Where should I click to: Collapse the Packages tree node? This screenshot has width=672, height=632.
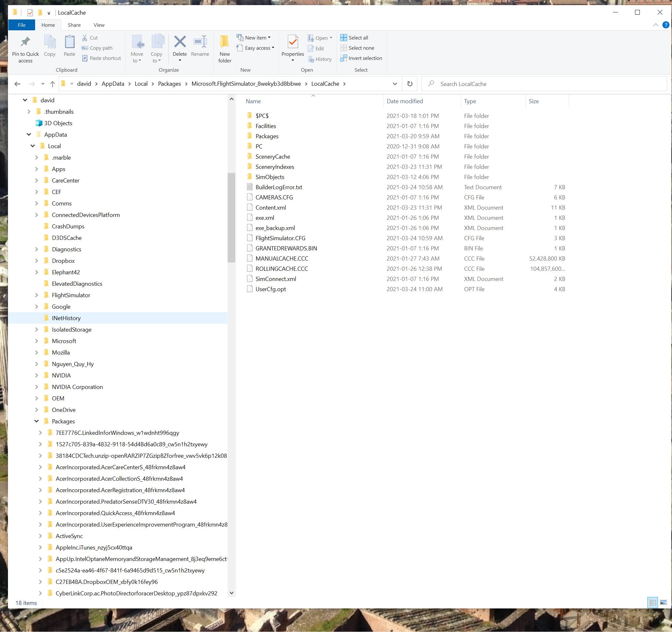pyautogui.click(x=37, y=421)
